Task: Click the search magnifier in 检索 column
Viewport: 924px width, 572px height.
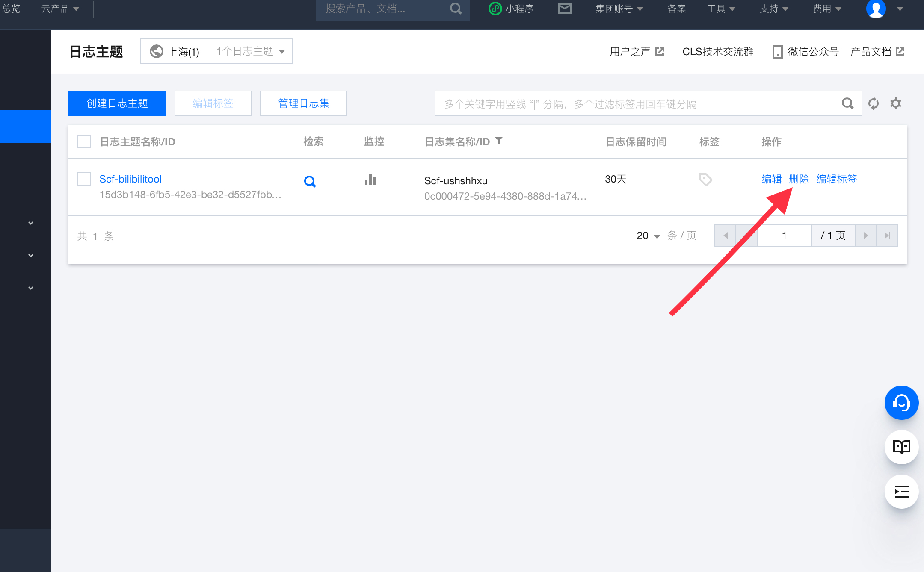Action: pyautogui.click(x=310, y=181)
